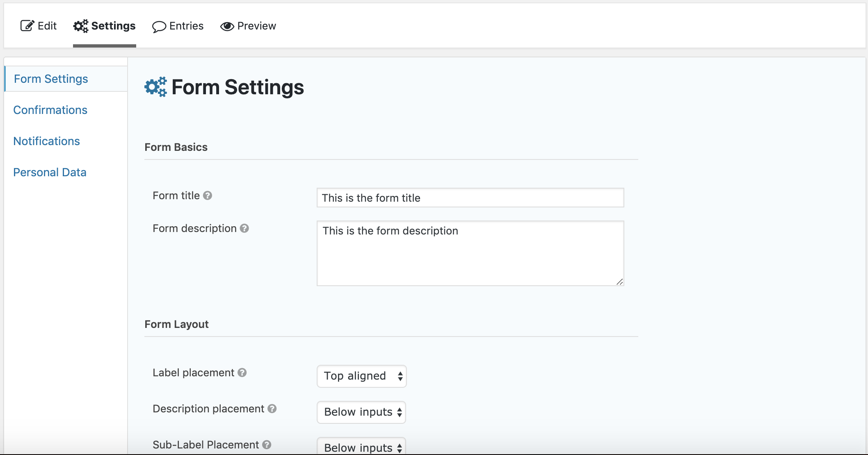Open the Form title help tooltip icon
This screenshot has height=455, width=868.
(x=208, y=196)
